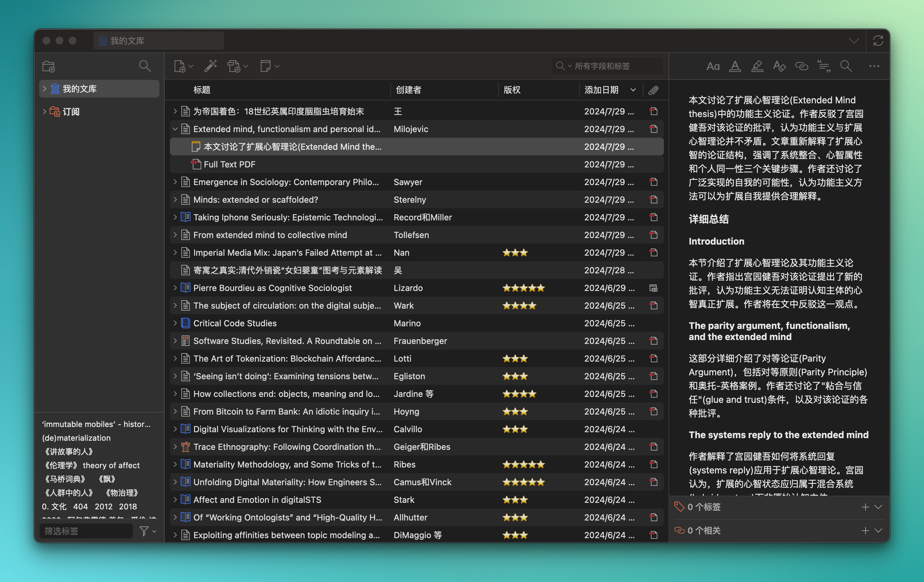Sort by the 标题 column header
Image resolution: width=924 pixels, height=582 pixels.
coord(202,90)
